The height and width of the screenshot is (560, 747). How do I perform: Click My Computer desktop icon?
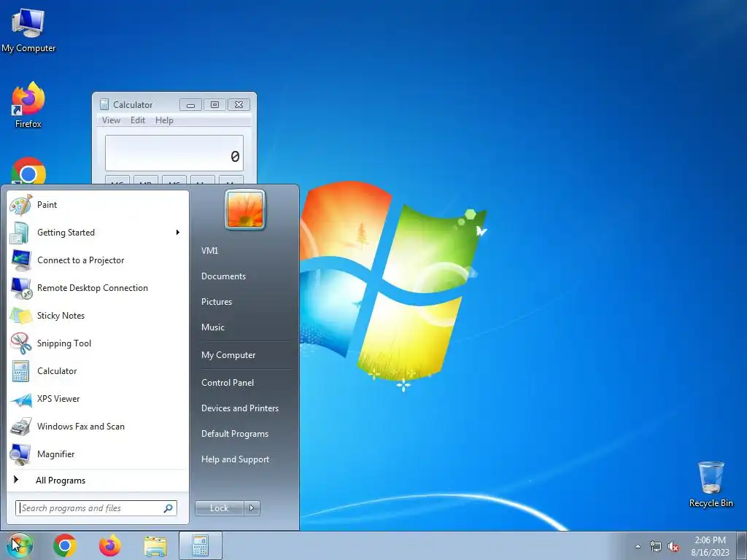tap(28, 30)
